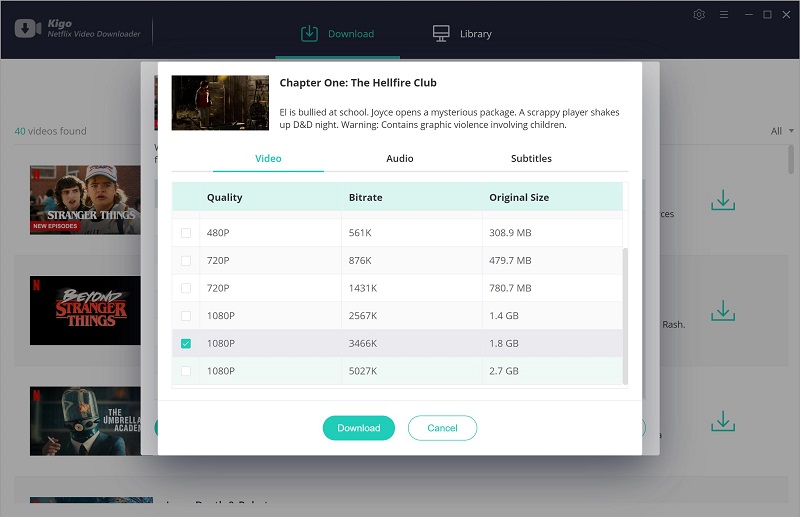Click download icon for Beyond Stranger Things
The image size is (800, 517).
point(723,310)
